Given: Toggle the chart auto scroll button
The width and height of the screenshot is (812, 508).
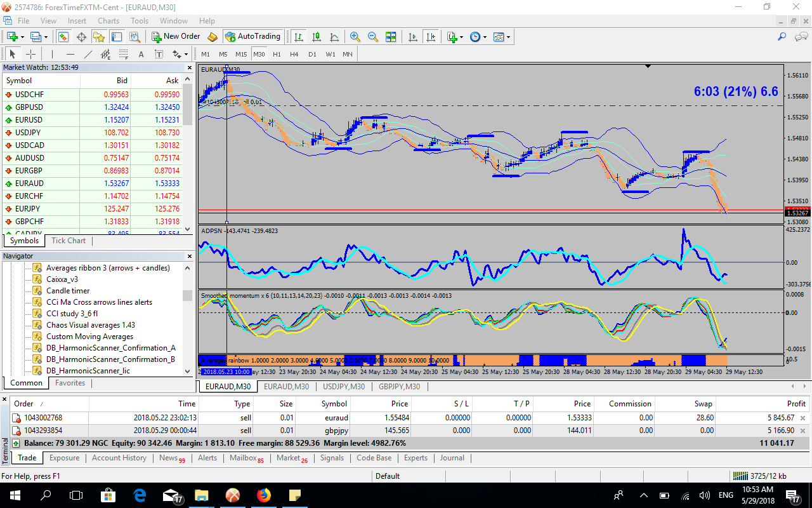Looking at the screenshot, I should (x=413, y=37).
